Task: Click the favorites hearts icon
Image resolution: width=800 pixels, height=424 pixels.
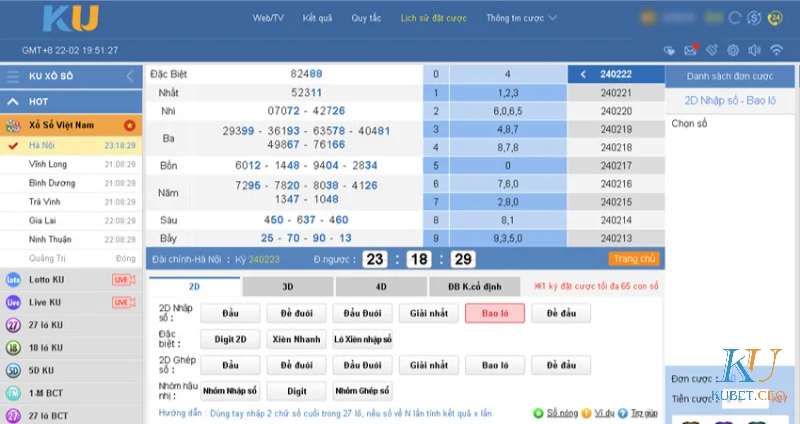Action: click(x=670, y=50)
